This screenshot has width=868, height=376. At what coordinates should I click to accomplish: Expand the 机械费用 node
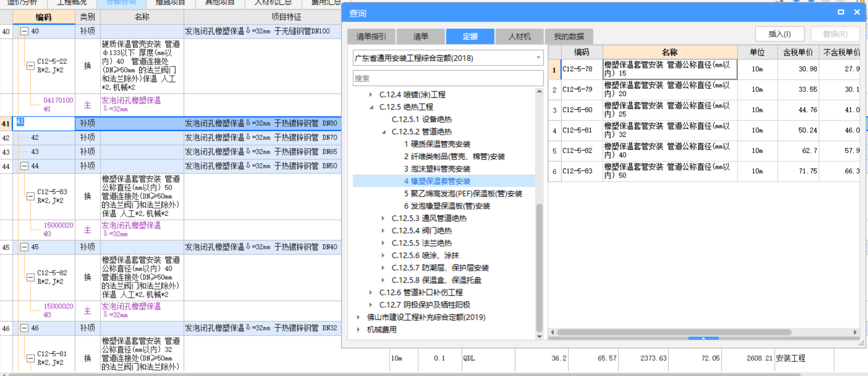point(358,329)
